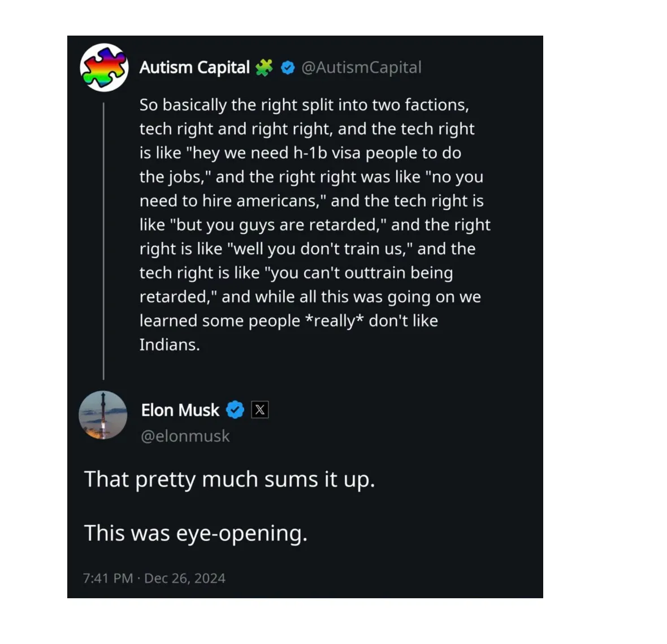This screenshot has width=667, height=644.
Task: Open Elon Musk's rocket profile picture
Action: coord(103,415)
